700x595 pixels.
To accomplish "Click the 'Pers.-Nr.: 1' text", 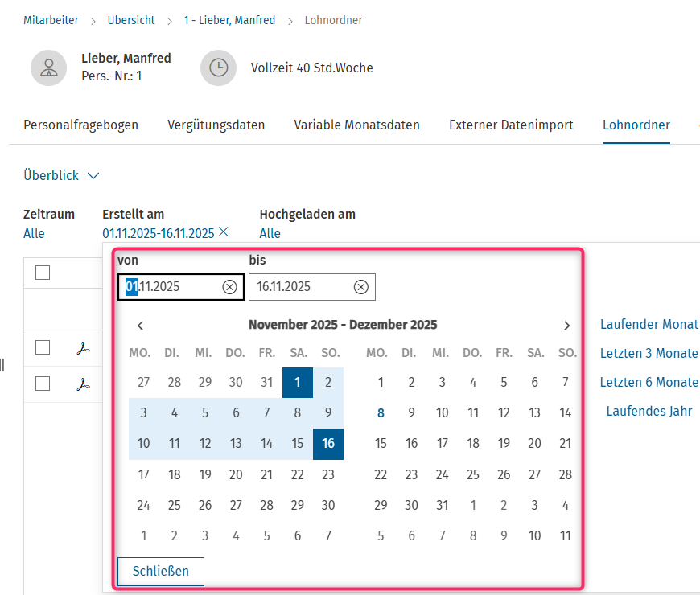I will [112, 76].
